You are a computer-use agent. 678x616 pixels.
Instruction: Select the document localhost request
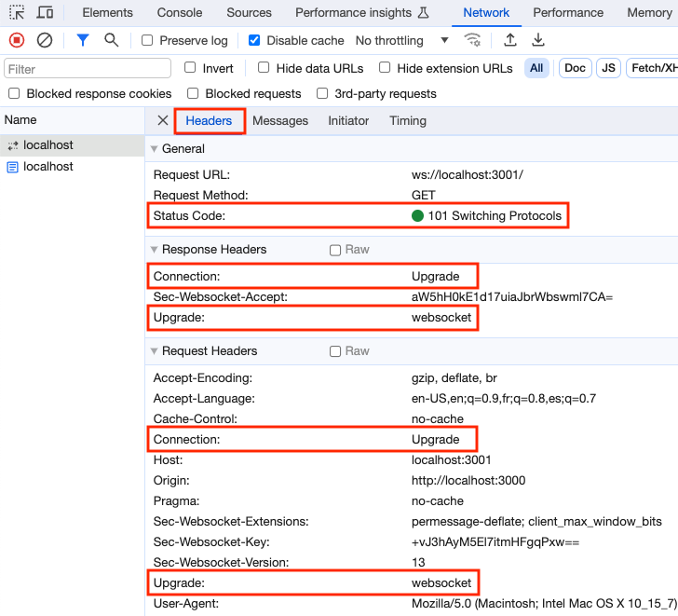click(x=72, y=167)
